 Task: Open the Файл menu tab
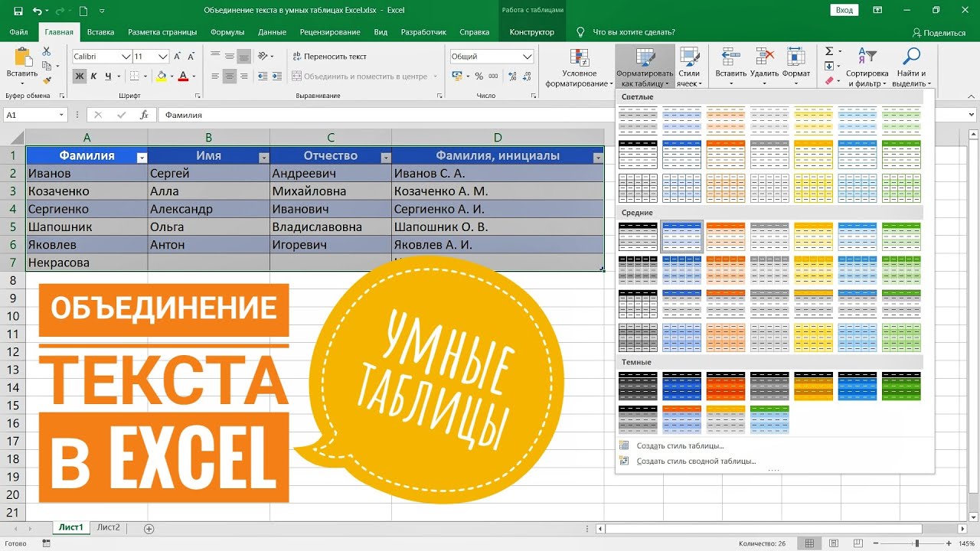coord(19,32)
